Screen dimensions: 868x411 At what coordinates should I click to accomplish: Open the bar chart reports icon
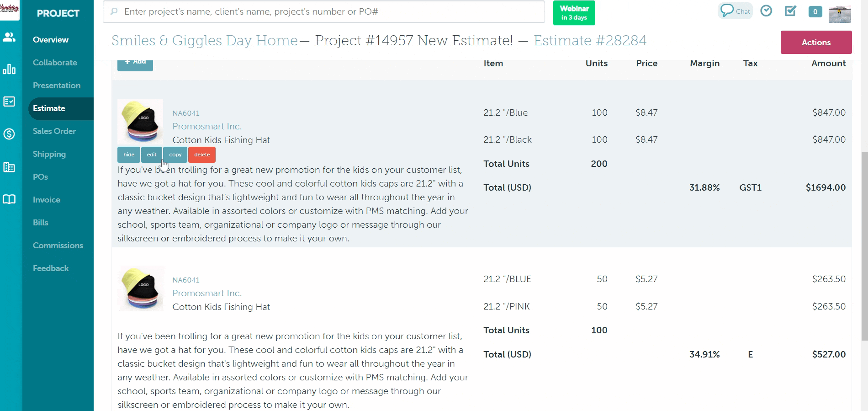click(x=9, y=69)
